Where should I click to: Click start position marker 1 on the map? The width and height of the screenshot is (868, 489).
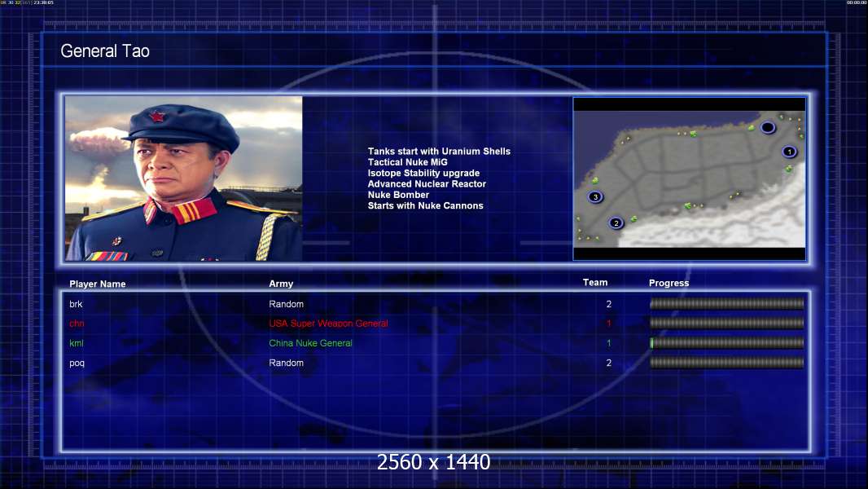click(x=789, y=152)
